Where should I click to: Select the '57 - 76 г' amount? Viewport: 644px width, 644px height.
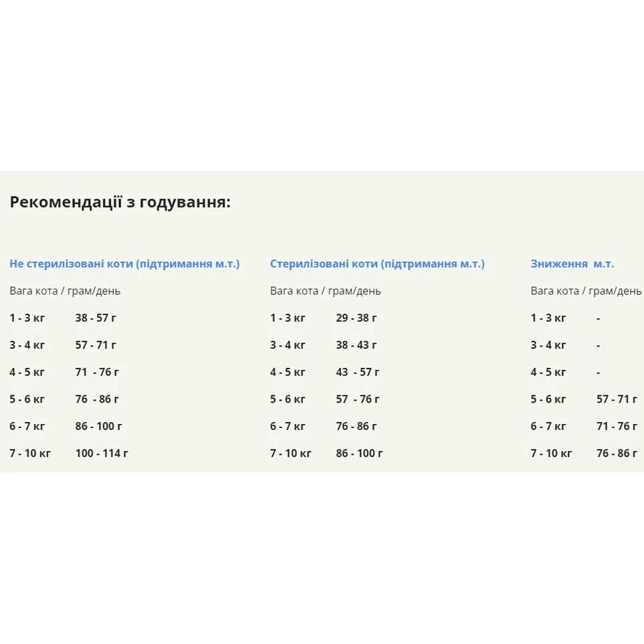coord(358,399)
